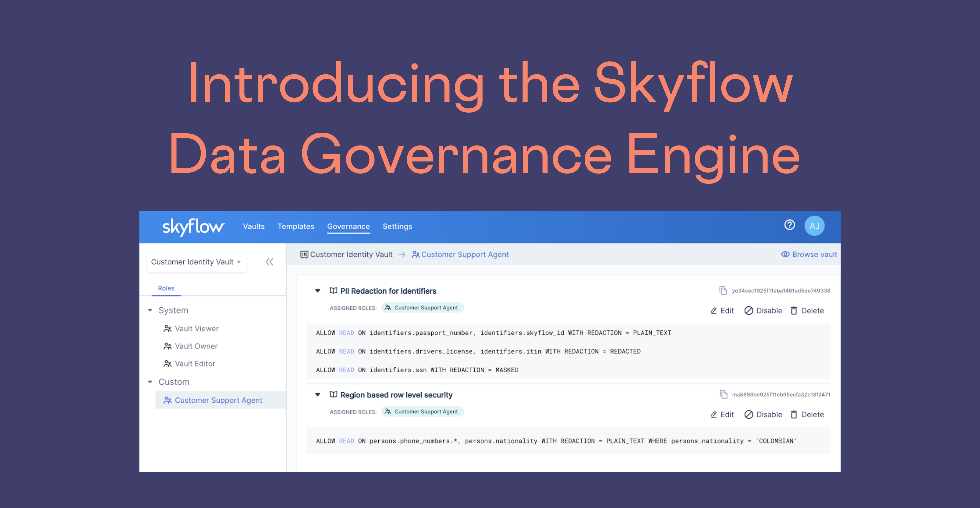Open the Templates menu item
This screenshot has width=980, height=508.
[296, 226]
